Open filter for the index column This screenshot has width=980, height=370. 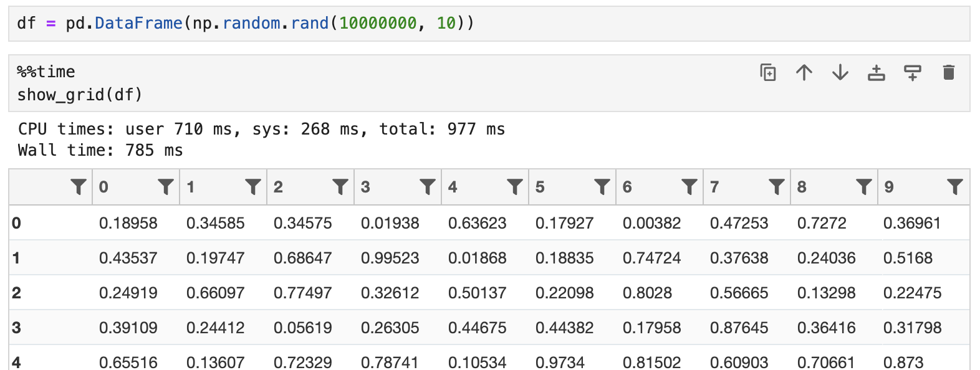point(79,187)
